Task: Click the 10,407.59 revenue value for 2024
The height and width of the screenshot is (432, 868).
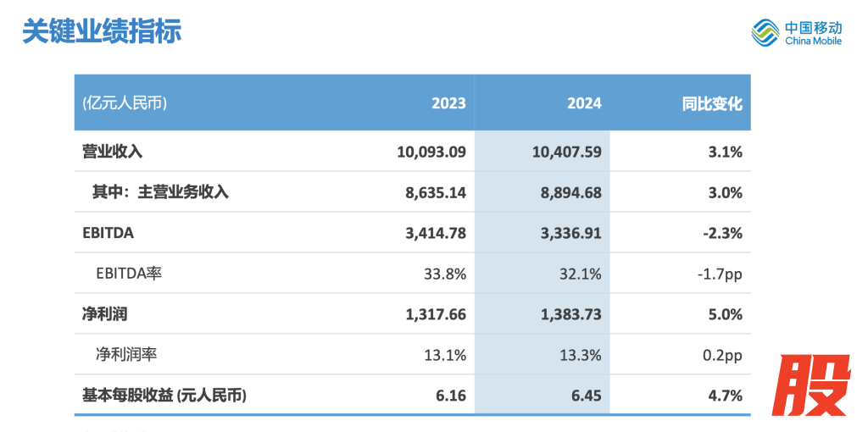Action: (567, 152)
